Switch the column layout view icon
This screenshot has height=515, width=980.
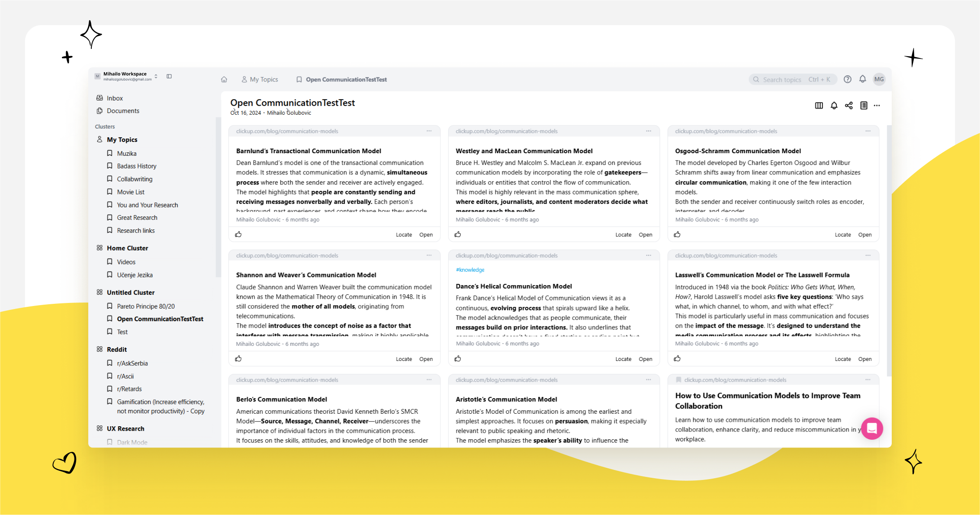point(819,106)
